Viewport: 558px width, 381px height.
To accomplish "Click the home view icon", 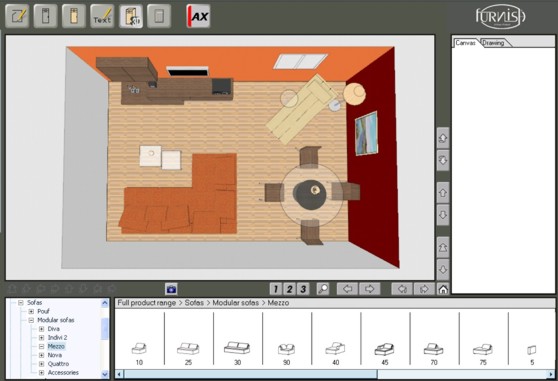I will coord(443,289).
